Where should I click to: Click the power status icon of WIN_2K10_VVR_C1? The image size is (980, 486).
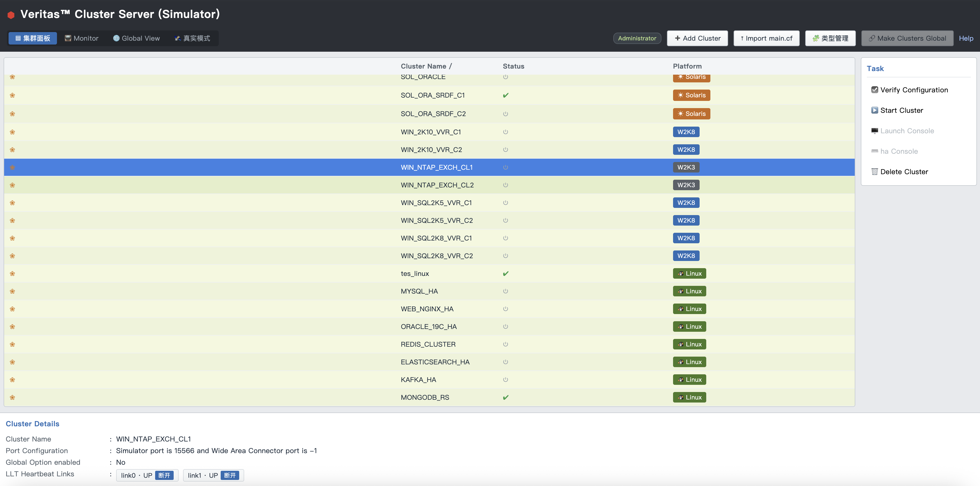[505, 132]
